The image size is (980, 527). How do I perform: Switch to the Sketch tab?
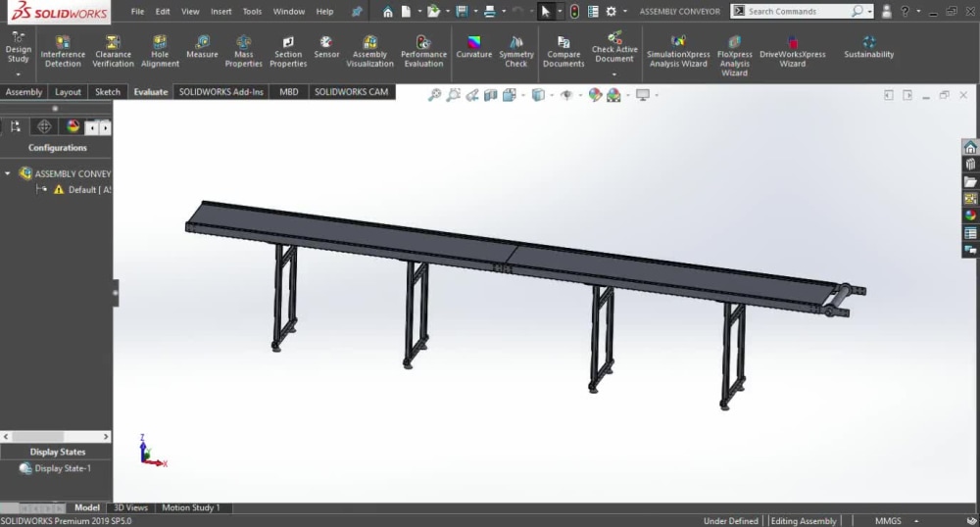(108, 92)
